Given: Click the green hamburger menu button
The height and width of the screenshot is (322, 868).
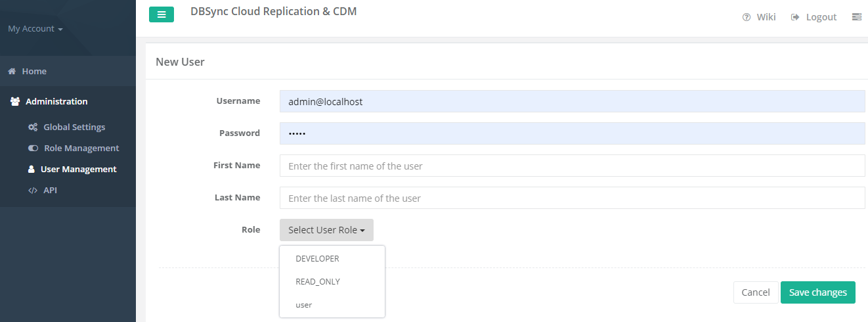Looking at the screenshot, I should (x=162, y=14).
